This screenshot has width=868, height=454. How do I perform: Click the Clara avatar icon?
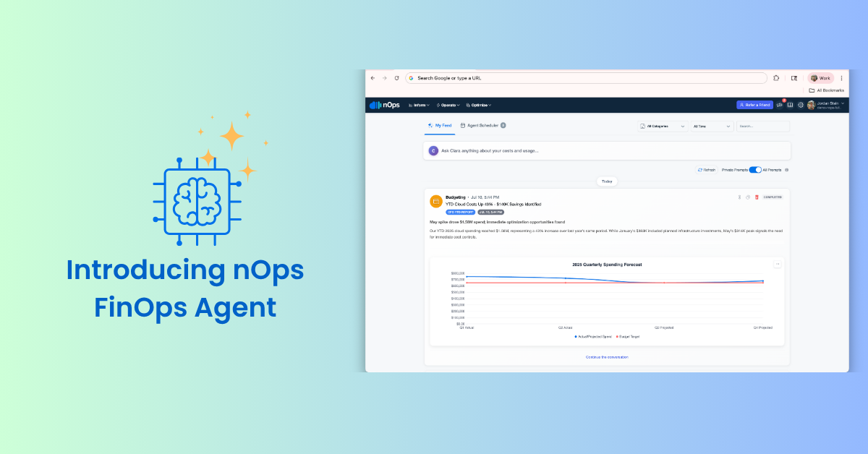coord(433,150)
